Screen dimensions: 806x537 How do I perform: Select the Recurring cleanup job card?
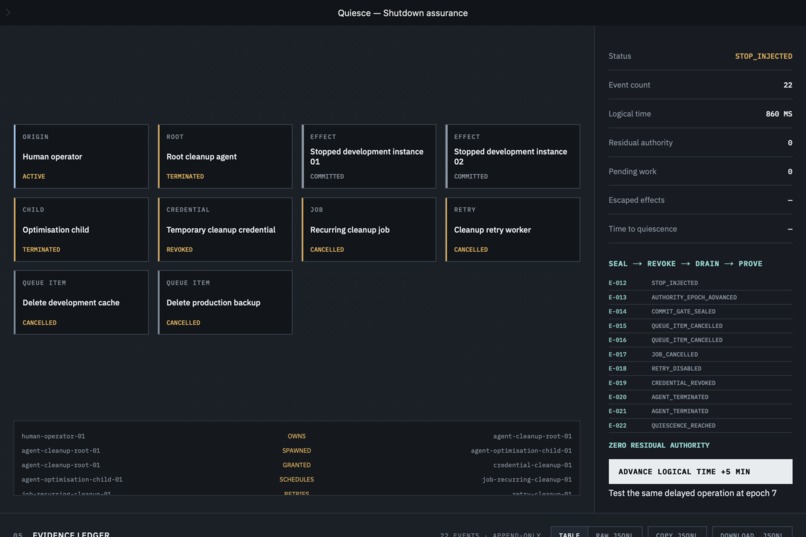[x=369, y=229]
